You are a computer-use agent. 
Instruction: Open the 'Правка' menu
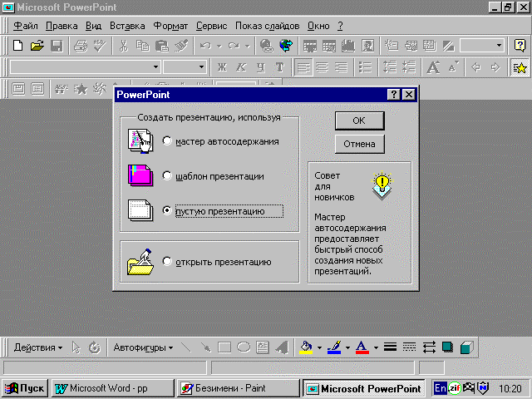62,26
